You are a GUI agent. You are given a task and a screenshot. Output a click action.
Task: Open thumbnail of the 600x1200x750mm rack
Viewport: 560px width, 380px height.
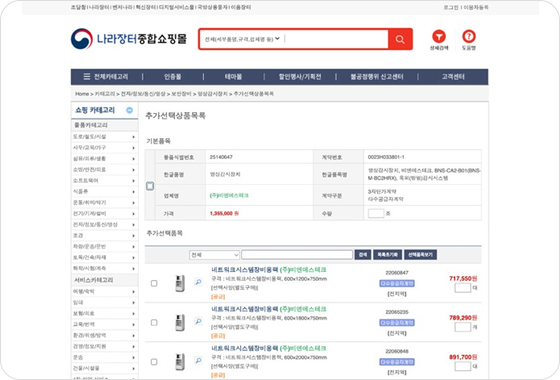tap(180, 283)
